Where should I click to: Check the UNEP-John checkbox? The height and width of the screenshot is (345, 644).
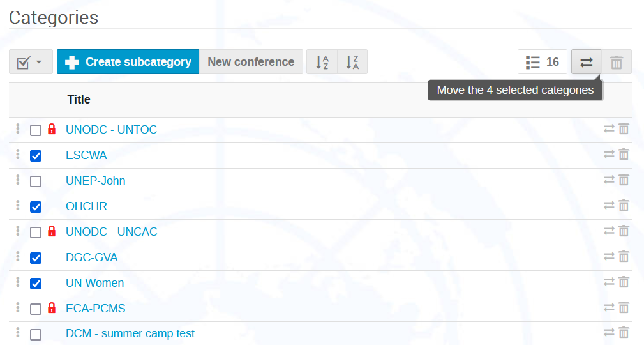click(36, 181)
